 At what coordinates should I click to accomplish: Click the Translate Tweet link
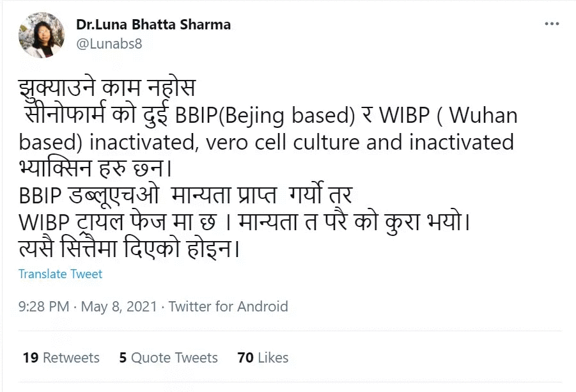tap(60, 274)
